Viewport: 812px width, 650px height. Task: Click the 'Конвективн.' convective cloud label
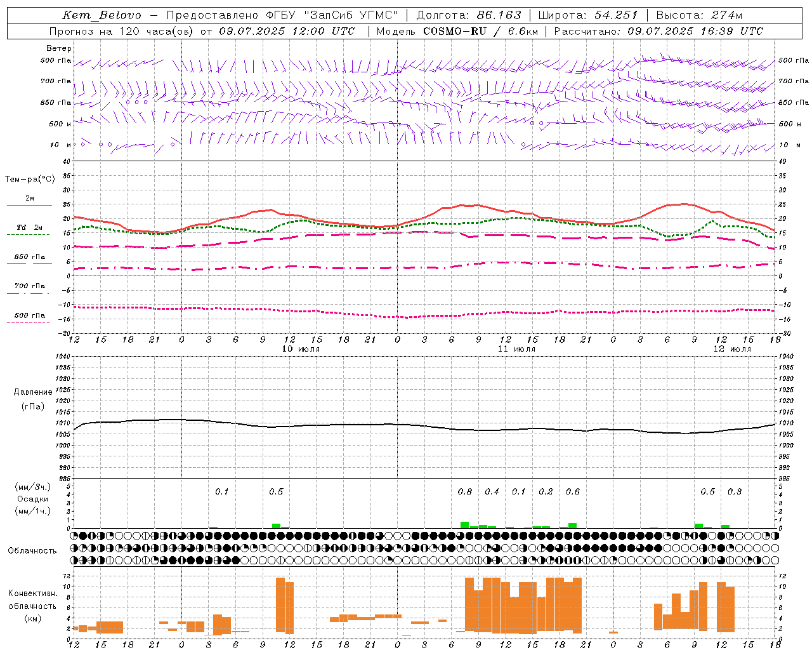point(33,594)
